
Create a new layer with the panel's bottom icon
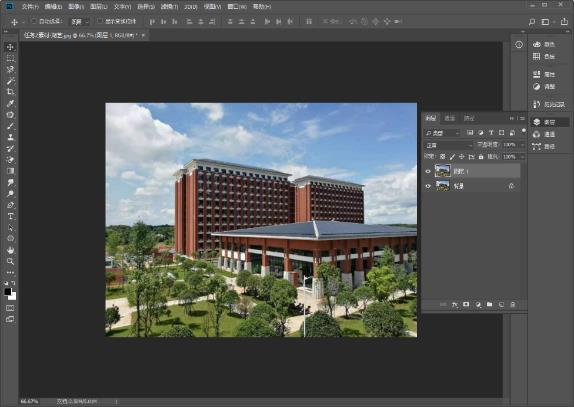[501, 305]
